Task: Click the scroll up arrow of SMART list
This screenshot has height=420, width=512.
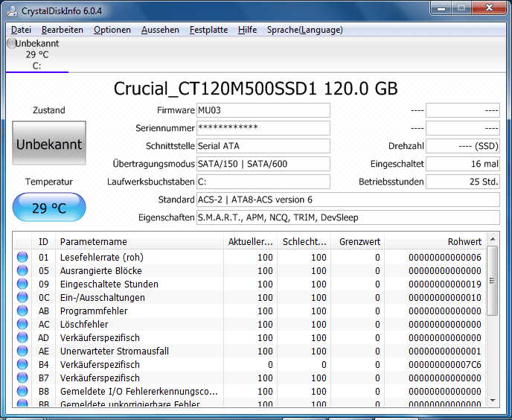Action: (493, 239)
